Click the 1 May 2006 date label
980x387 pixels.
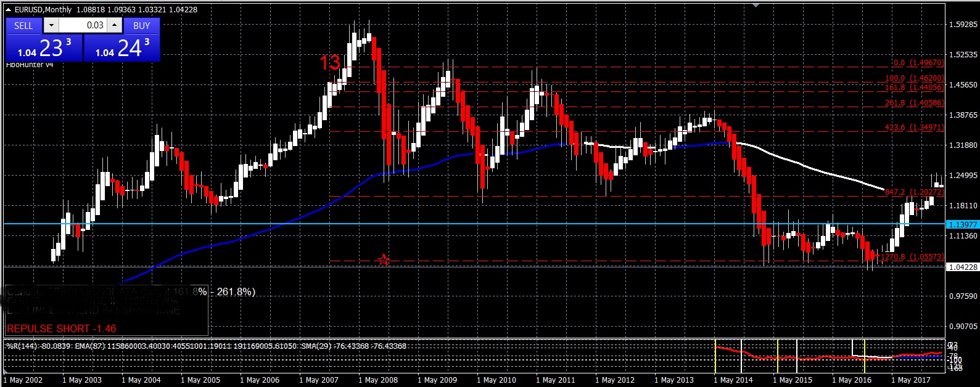coord(260,380)
